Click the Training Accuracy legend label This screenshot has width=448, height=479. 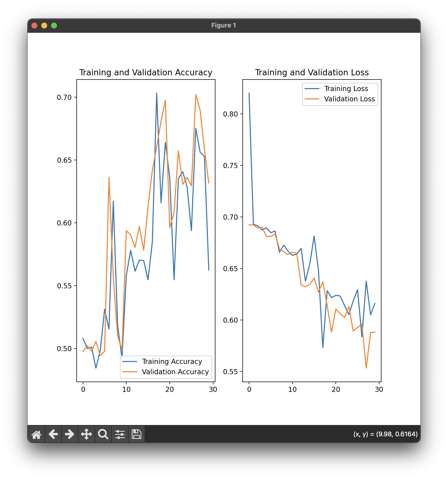[172, 361]
